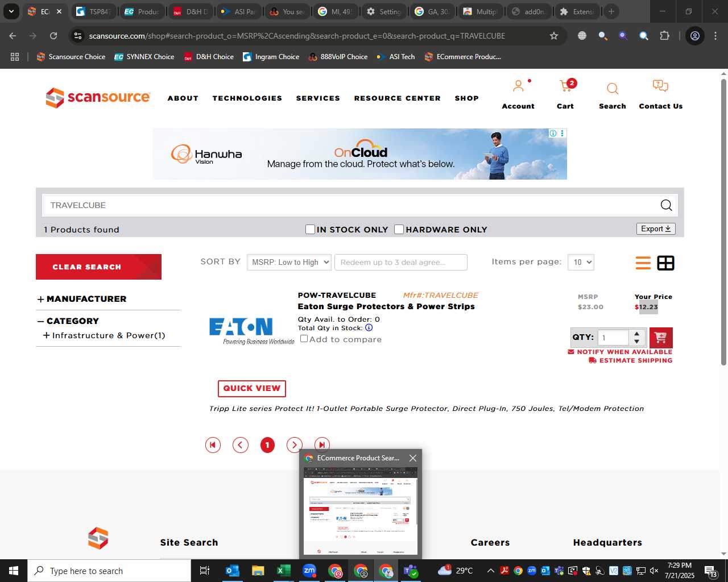Screen dimensions: 728x582
Task: Expand Infrastructure & Power category
Action: (x=46, y=336)
